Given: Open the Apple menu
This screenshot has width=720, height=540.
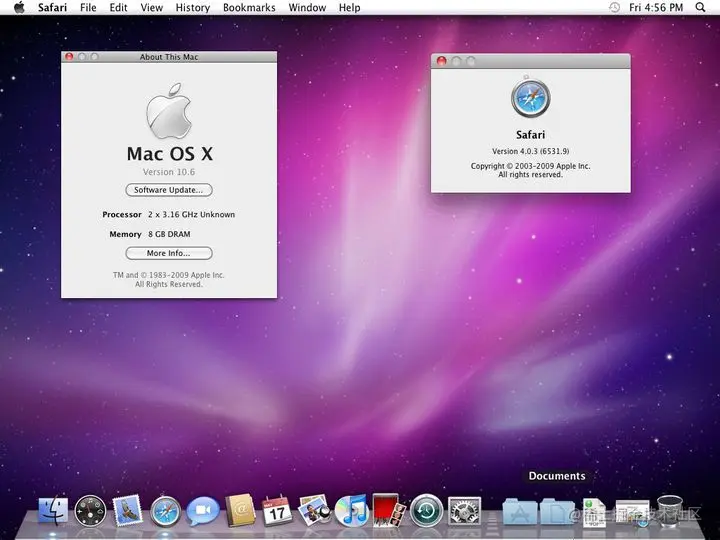Looking at the screenshot, I should point(19,7).
